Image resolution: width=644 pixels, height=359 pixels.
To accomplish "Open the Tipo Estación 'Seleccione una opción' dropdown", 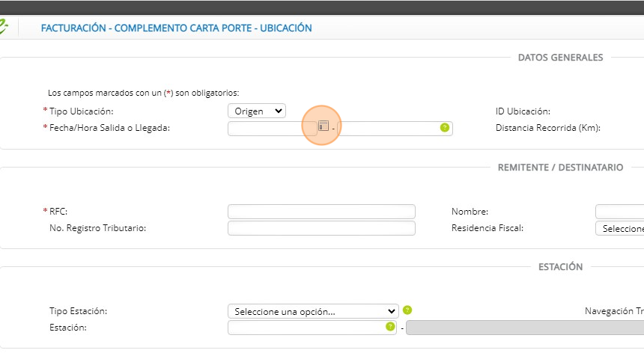I will click(313, 311).
